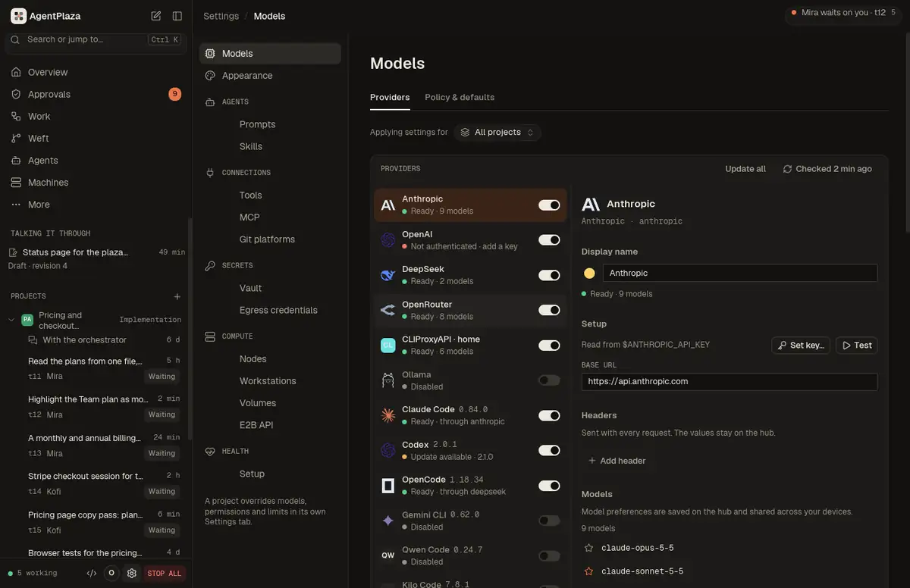Open the All projects dropdown

pyautogui.click(x=497, y=133)
